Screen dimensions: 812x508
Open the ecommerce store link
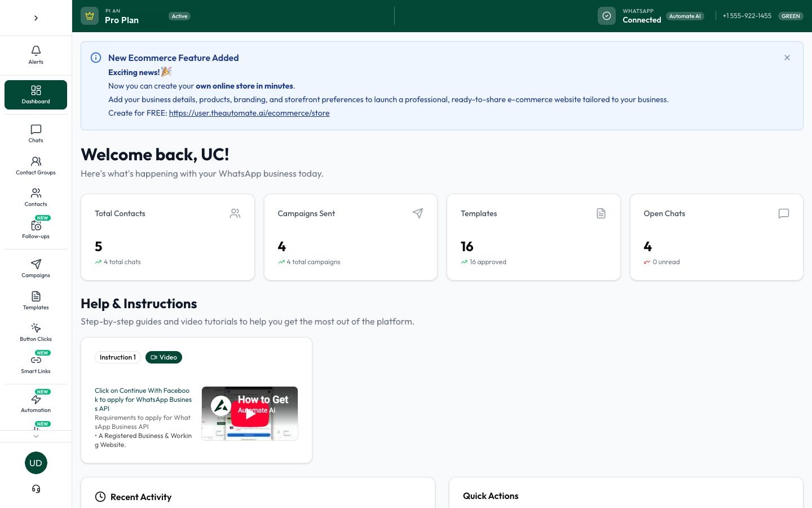pos(249,113)
